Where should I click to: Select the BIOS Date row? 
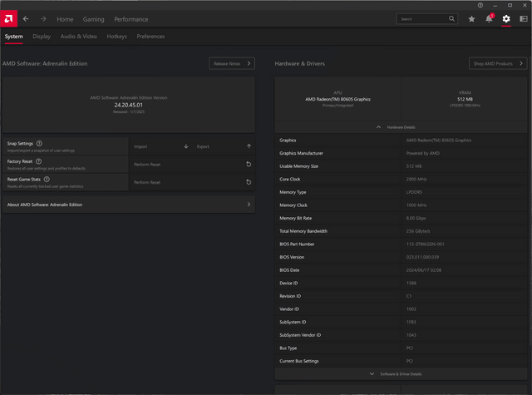pyautogui.click(x=401, y=270)
